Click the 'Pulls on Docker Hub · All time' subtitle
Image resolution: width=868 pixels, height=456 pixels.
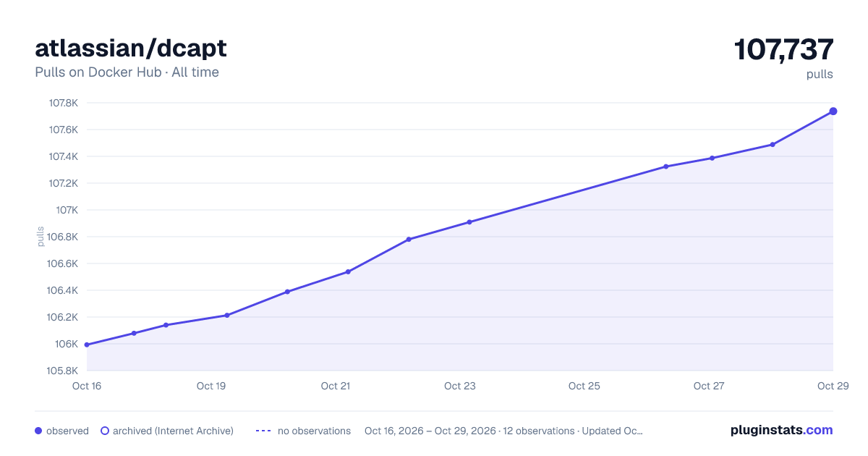(127, 72)
